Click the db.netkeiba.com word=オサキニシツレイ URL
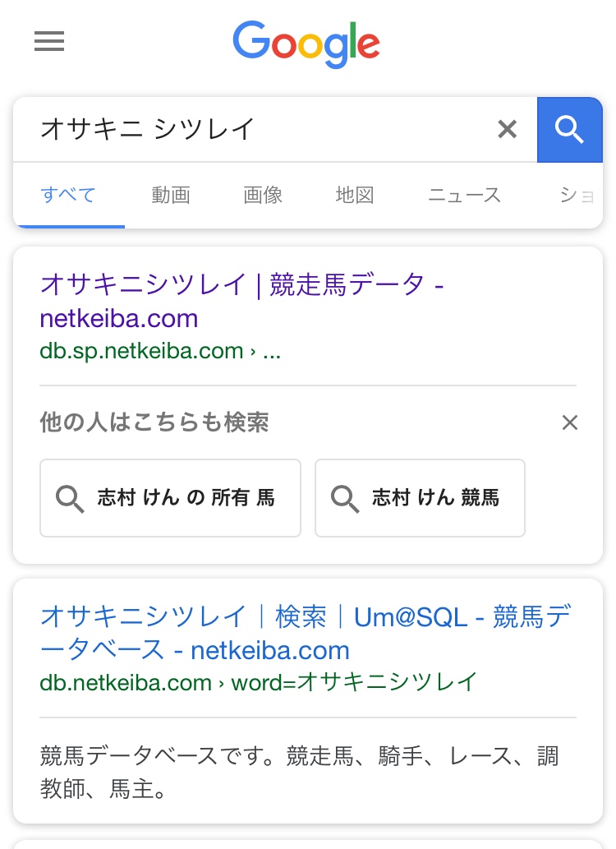 259,682
